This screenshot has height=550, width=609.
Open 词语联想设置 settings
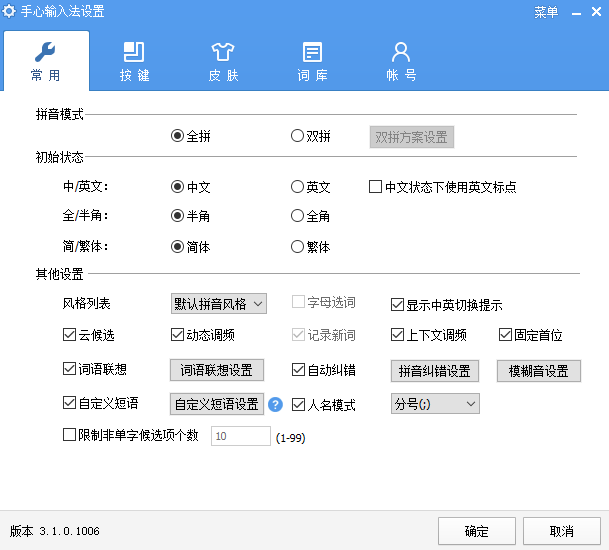point(216,371)
